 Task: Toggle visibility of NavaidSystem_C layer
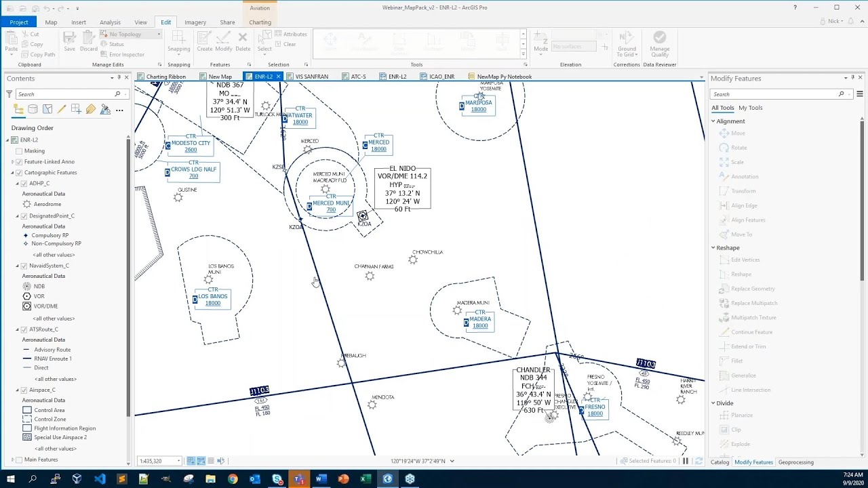click(x=24, y=266)
